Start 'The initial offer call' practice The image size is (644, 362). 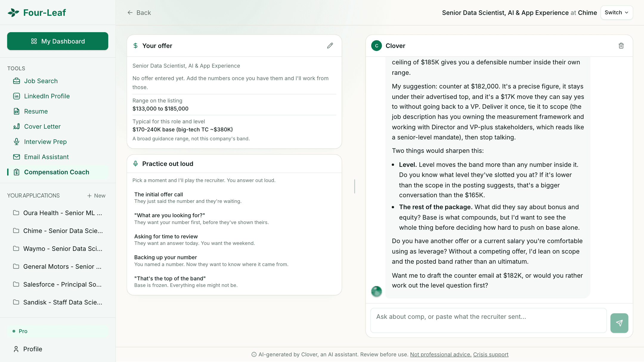(234, 198)
